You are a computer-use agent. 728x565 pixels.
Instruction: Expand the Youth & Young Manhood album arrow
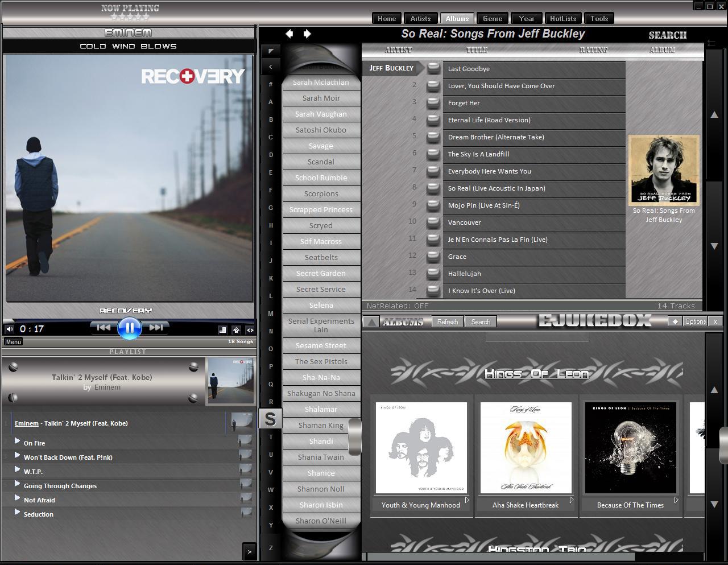[467, 500]
